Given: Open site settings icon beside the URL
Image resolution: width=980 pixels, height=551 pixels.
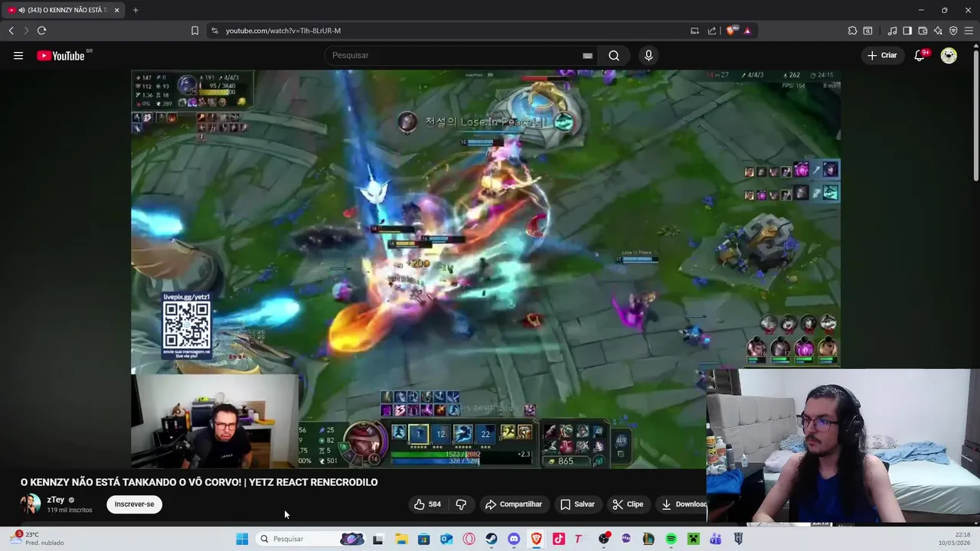Looking at the screenshot, I should pyautogui.click(x=214, y=31).
